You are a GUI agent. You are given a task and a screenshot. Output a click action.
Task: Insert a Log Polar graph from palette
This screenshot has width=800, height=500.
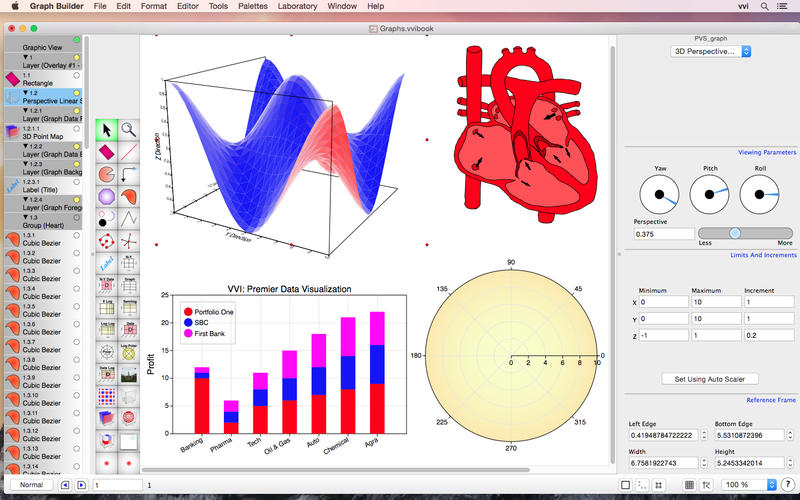point(129,352)
